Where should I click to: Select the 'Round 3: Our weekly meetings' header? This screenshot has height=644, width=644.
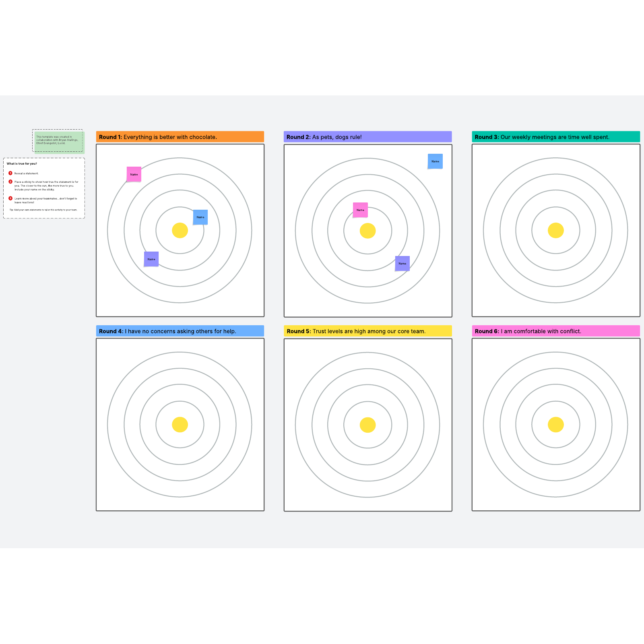coord(556,137)
